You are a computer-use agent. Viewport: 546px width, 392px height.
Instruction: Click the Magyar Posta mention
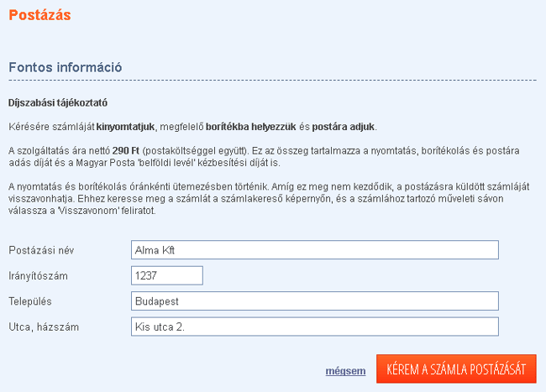106,163
